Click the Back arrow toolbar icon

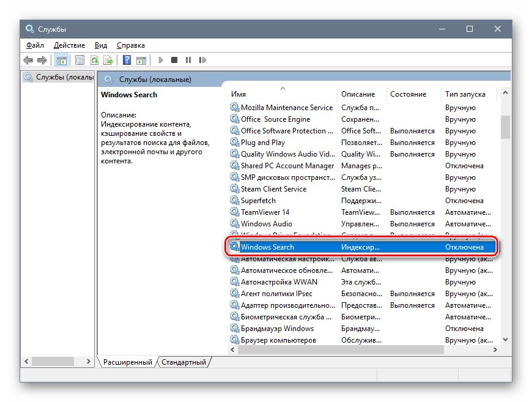28,60
